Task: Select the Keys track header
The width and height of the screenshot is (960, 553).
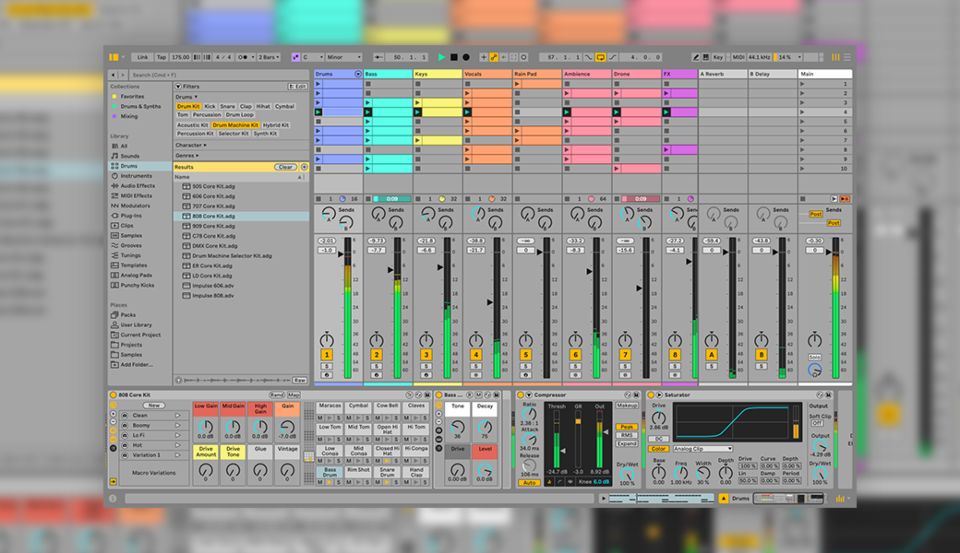Action: pyautogui.click(x=437, y=74)
